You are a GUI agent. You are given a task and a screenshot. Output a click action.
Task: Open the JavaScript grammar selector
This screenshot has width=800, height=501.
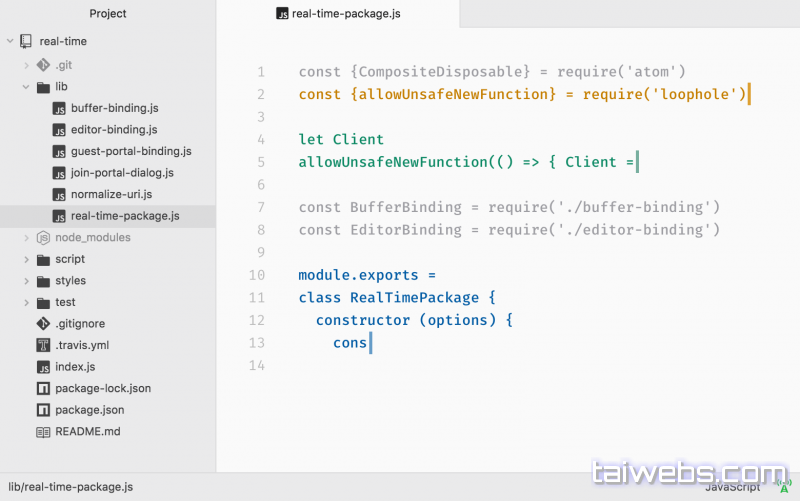[x=732, y=487]
